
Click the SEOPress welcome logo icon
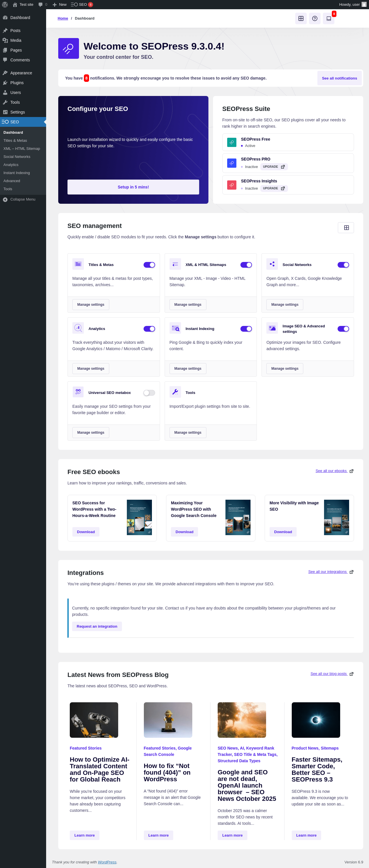coord(68,48)
